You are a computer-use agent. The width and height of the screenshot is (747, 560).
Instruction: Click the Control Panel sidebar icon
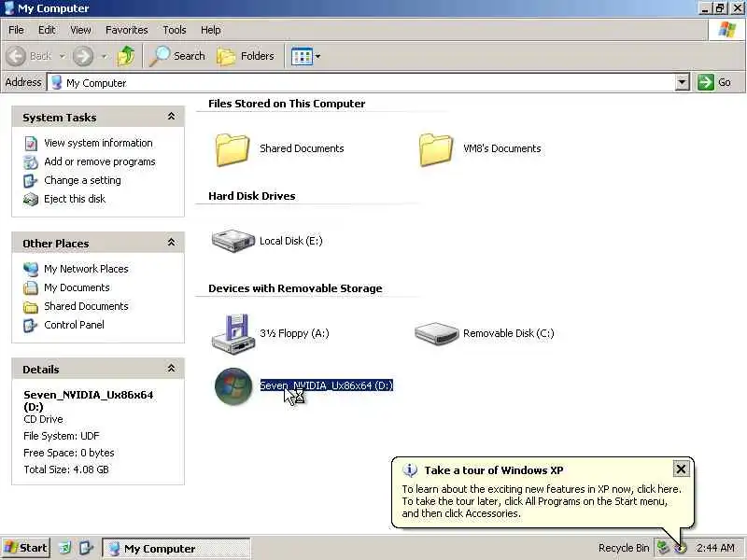tap(31, 325)
